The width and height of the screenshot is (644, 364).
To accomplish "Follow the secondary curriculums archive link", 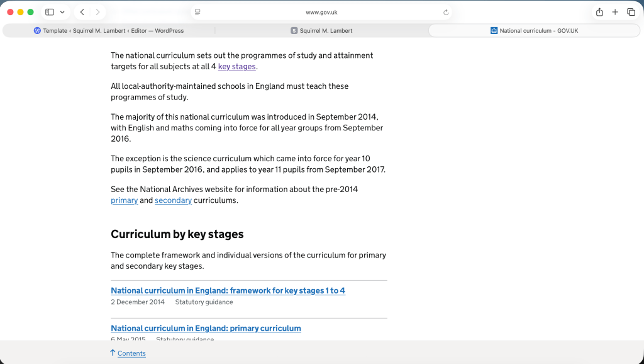I will click(173, 200).
